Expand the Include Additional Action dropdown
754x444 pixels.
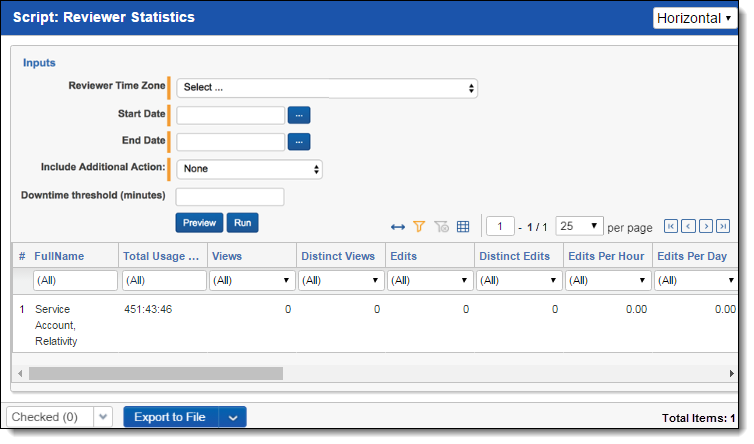[249, 169]
